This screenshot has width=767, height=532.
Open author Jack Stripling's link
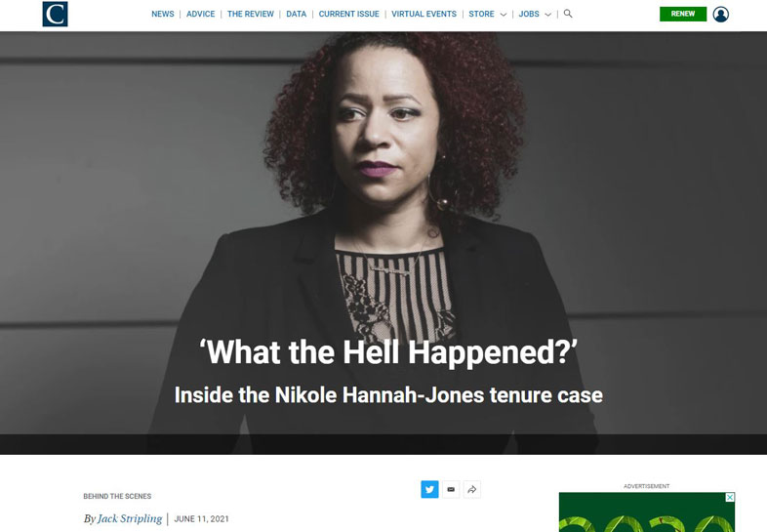[130, 518]
